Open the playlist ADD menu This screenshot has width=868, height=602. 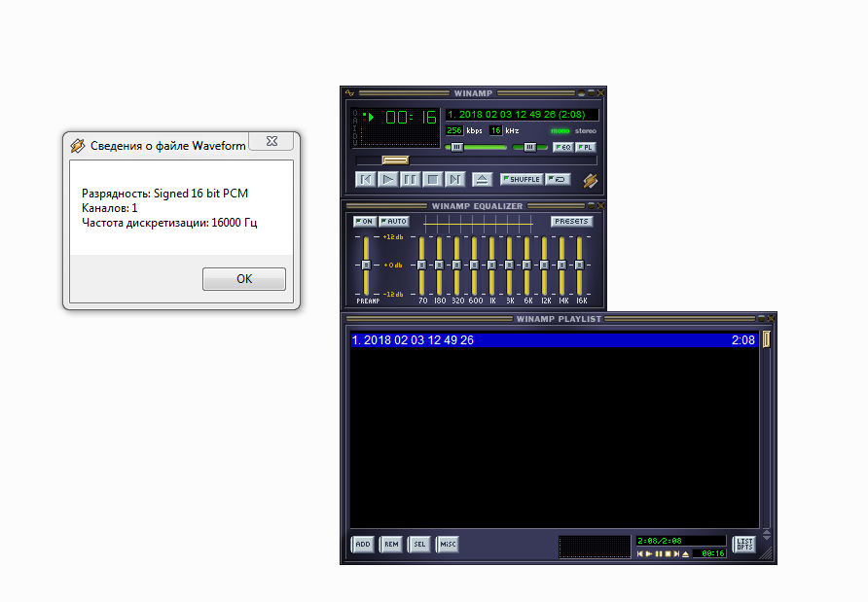(x=363, y=545)
